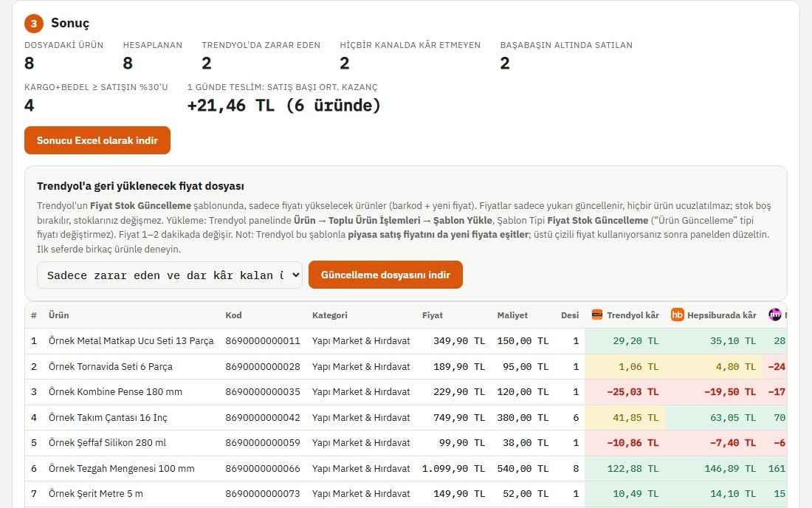
Task: Click the cost value '38,00 TL'
Action: click(x=526, y=443)
